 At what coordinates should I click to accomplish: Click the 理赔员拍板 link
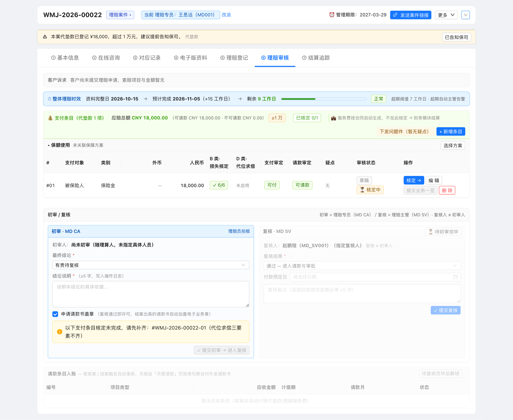click(x=239, y=231)
